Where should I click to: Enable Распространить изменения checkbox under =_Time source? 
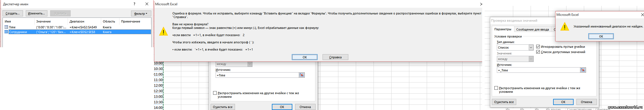tap(496, 88)
